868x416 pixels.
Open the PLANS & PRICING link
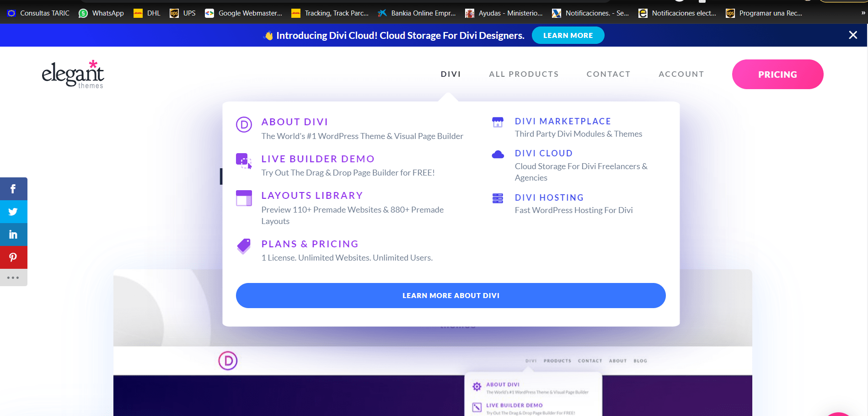pos(310,244)
